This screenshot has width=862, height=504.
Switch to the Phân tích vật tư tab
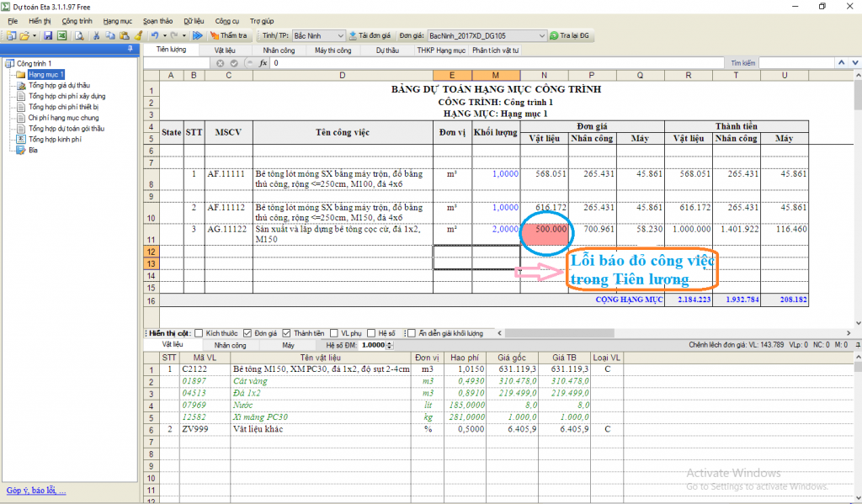click(495, 50)
